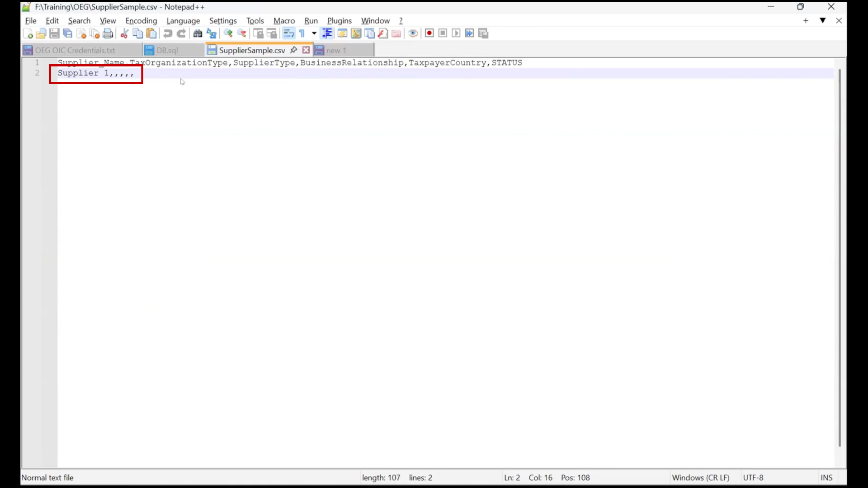
Task: Click the Cut scissors icon
Action: 124,33
